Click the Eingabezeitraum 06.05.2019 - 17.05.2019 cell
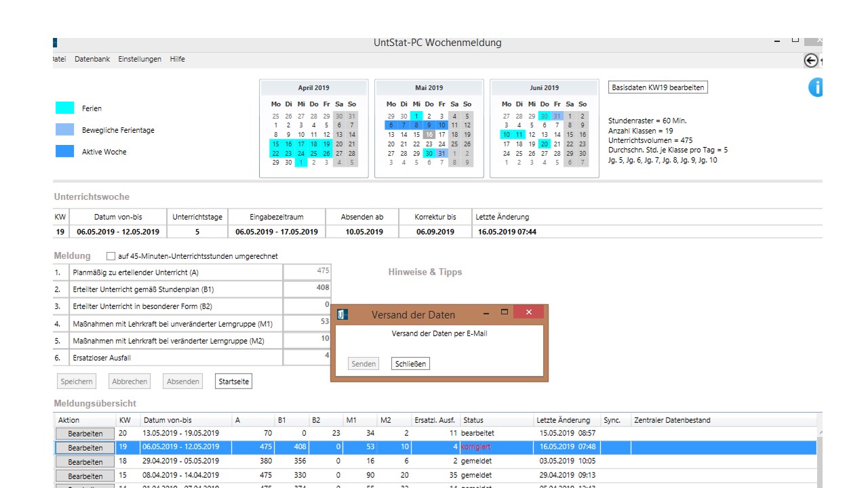Image resolution: width=868 pixels, height=488 pixels. click(x=277, y=232)
